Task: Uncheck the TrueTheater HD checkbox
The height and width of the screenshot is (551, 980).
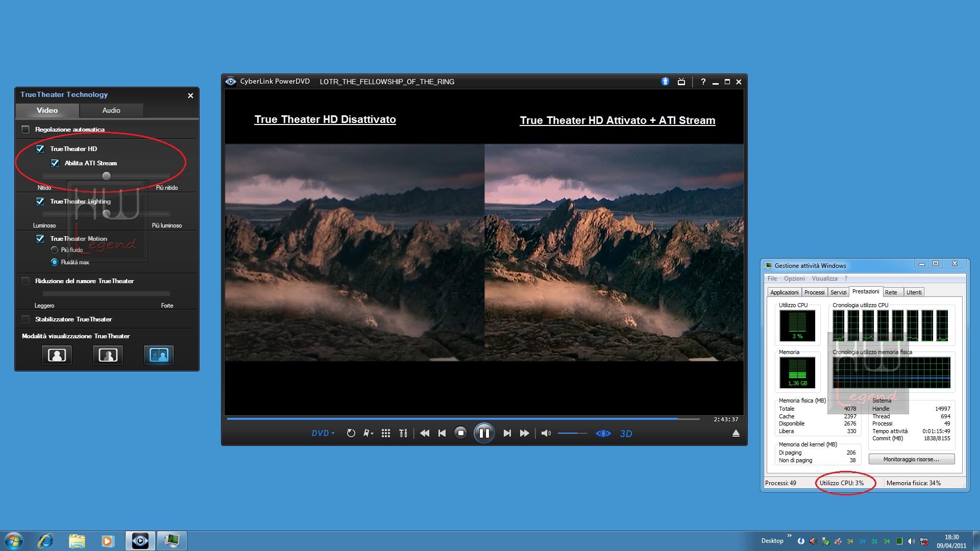Action: click(40, 149)
